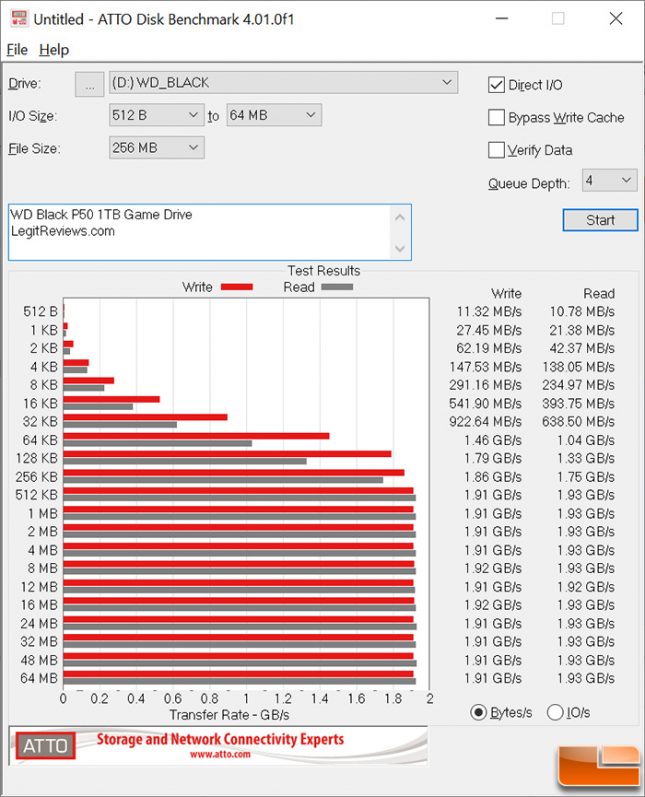
Task: Click the Transfer Rate - GB/s axis label
Action: (x=229, y=715)
